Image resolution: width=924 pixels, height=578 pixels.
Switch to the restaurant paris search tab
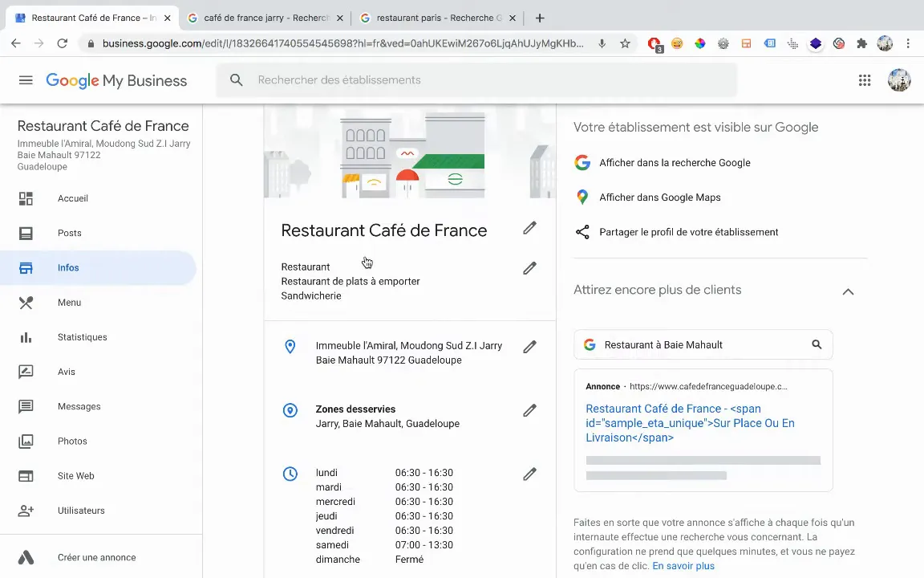click(439, 18)
